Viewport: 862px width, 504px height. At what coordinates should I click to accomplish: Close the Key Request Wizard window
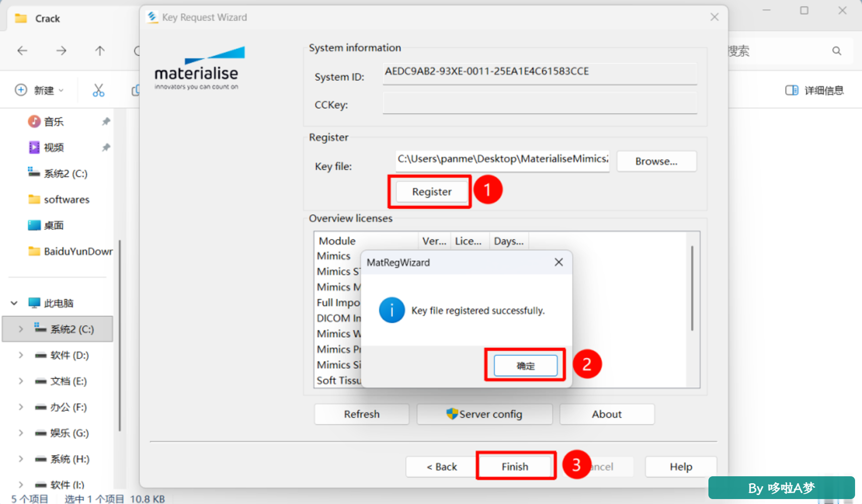click(714, 17)
